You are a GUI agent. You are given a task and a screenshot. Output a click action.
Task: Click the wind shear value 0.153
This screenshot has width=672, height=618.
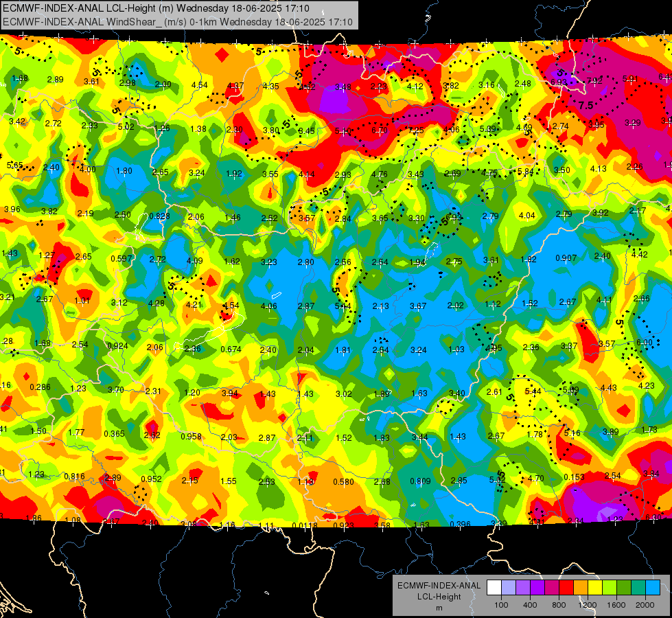[575, 477]
